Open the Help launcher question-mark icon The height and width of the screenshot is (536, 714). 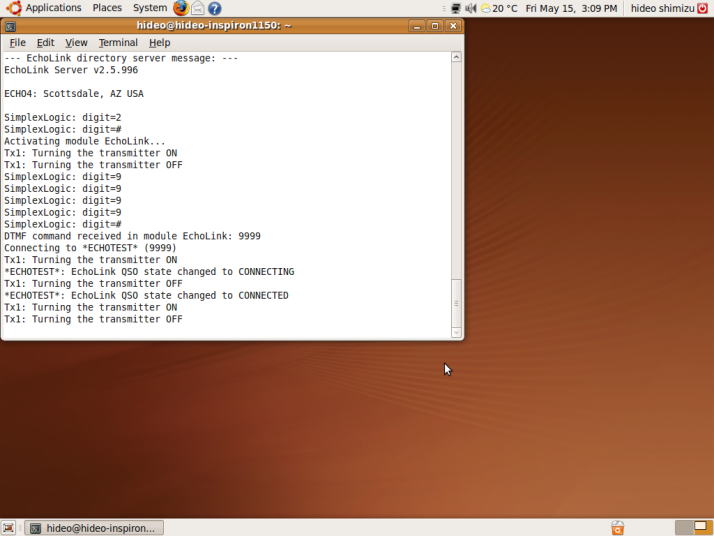pos(214,8)
